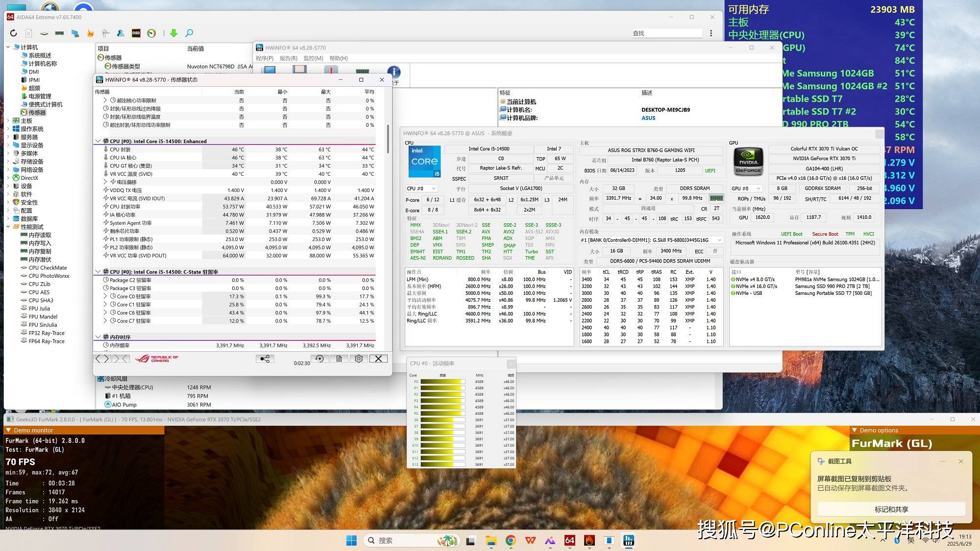
Task: Select CPU PhotoWorxx benchmark in tree
Action: tap(49, 276)
